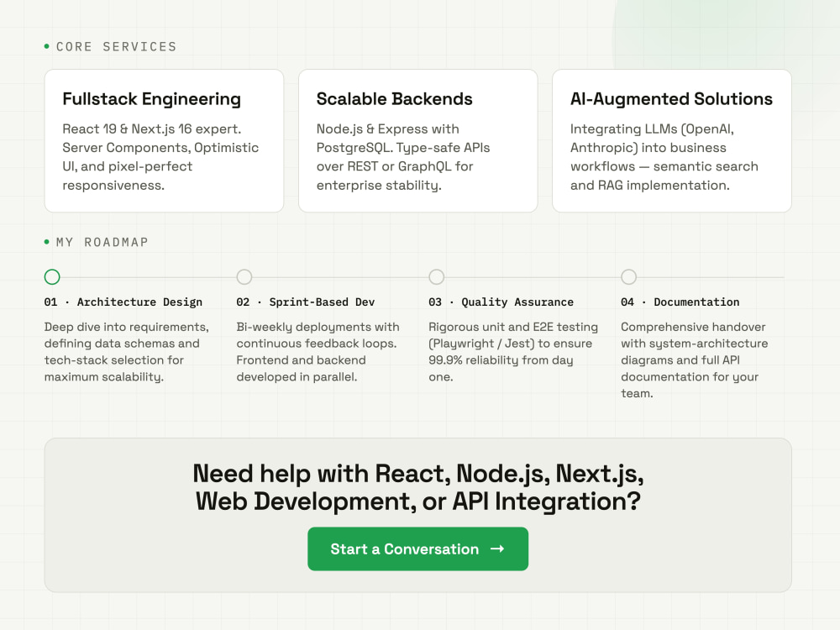Click the '03 · Quality Assurance' step heading

point(501,302)
